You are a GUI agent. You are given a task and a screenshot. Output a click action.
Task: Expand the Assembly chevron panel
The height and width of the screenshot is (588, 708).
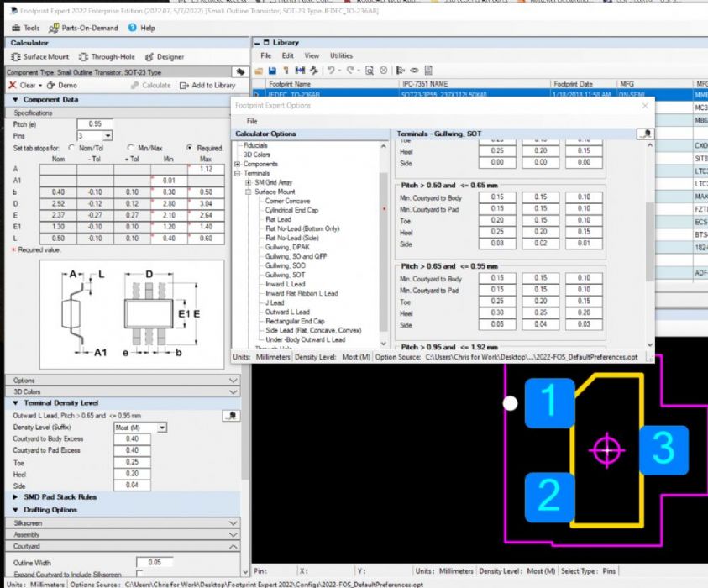click(x=233, y=535)
